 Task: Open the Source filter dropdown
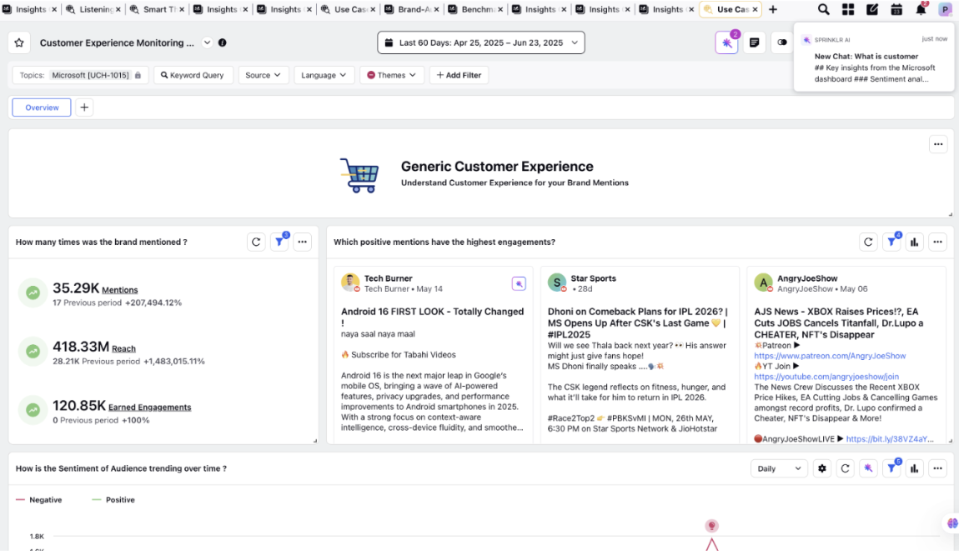[263, 75]
